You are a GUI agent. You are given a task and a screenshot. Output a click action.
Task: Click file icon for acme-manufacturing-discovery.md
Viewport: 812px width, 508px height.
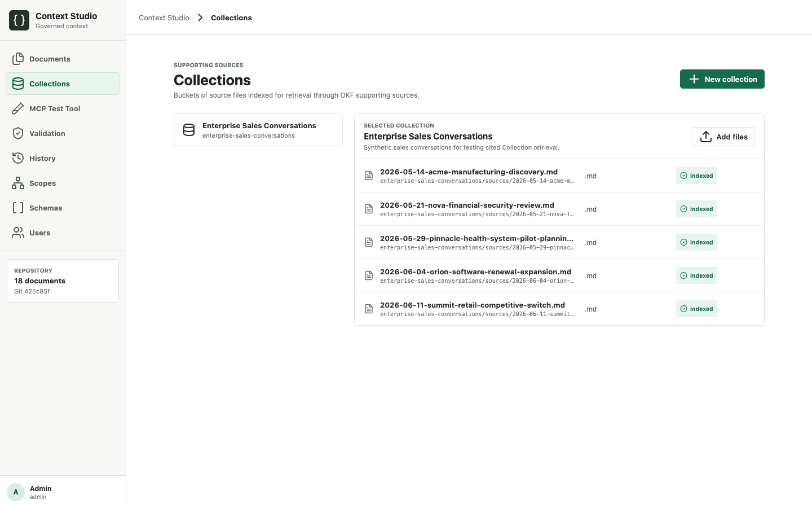pos(369,176)
